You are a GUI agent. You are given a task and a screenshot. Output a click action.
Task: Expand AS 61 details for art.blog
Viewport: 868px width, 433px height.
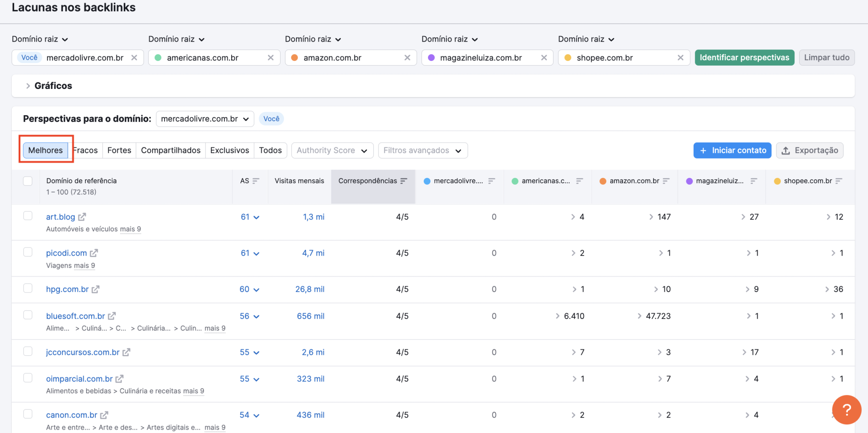[250, 217]
